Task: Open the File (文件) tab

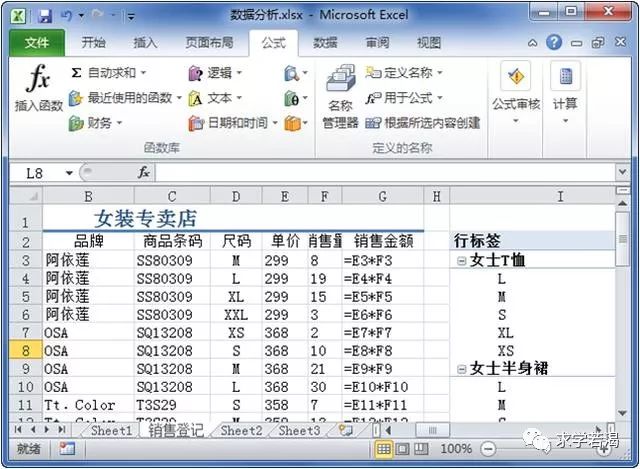Action: coord(37,42)
